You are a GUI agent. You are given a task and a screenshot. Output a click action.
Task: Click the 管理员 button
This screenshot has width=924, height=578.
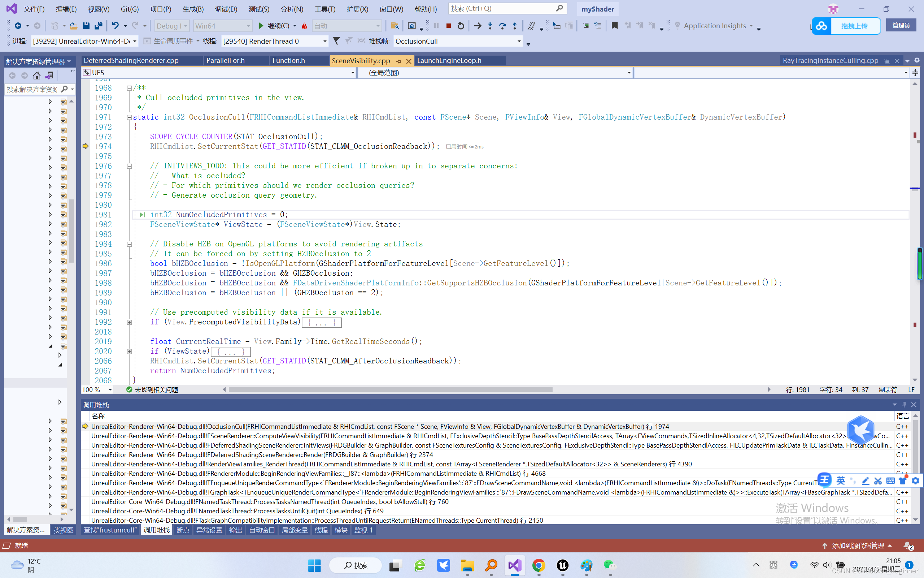pos(901,25)
